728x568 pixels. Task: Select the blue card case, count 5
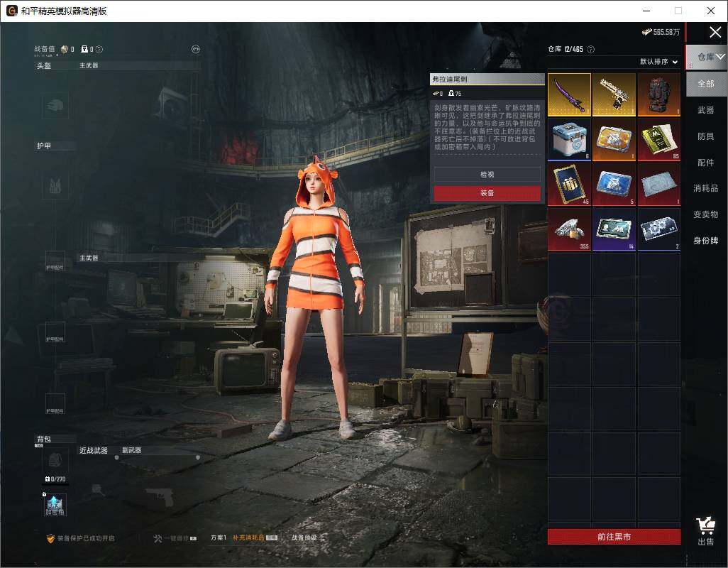(x=614, y=184)
